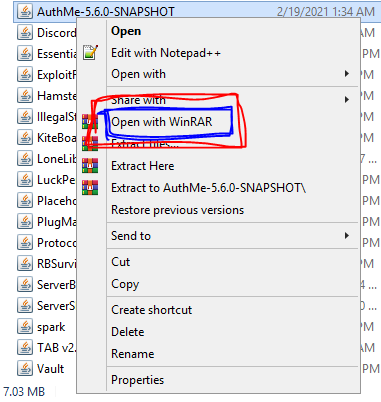Image resolution: width=381 pixels, height=402 pixels.
Task: Click the Placeho file's jar icon
Action: (x=25, y=201)
